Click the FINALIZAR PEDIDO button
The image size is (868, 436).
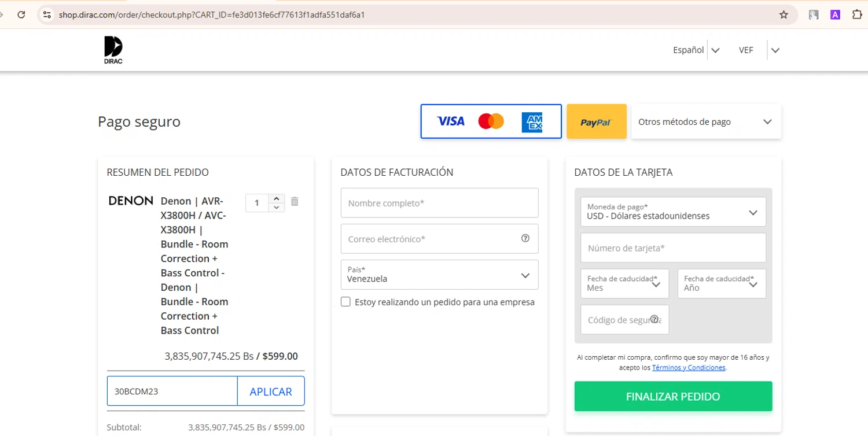[673, 397]
